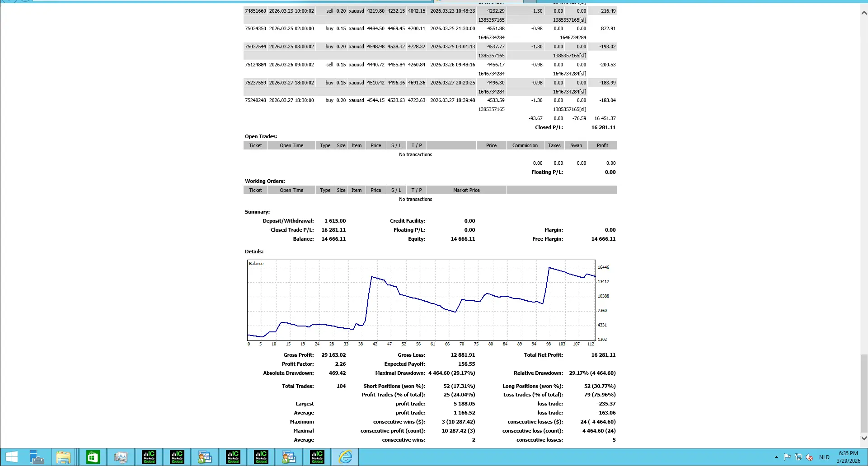The width and height of the screenshot is (868, 466).
Task: Click the network connection tray icon
Action: tap(798, 457)
